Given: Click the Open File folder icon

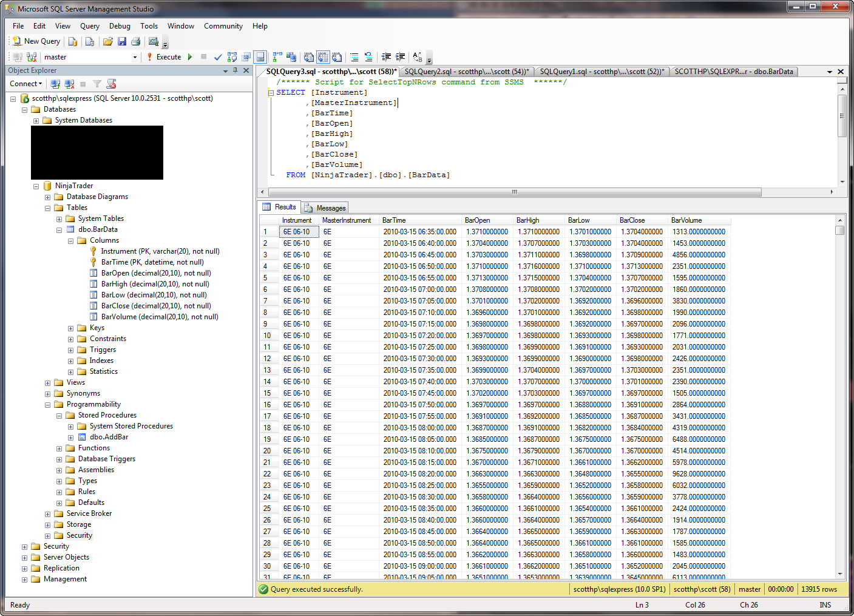Looking at the screenshot, I should pyautogui.click(x=108, y=41).
